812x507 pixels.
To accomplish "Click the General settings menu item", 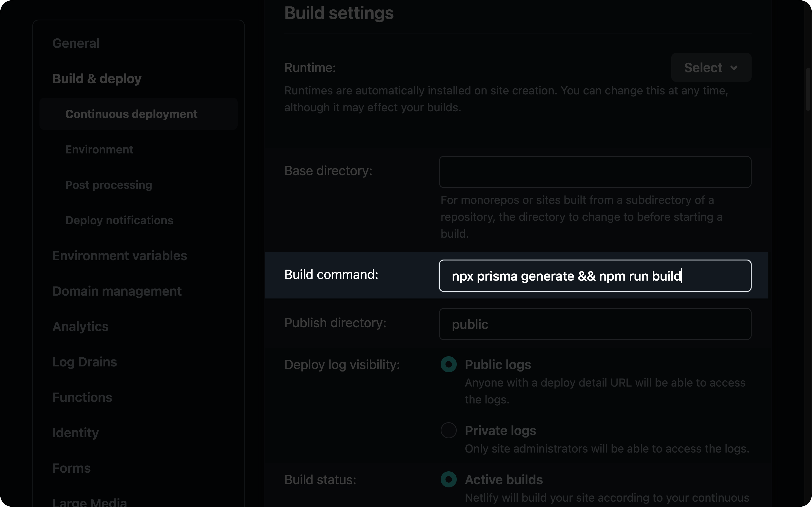I will [x=76, y=43].
